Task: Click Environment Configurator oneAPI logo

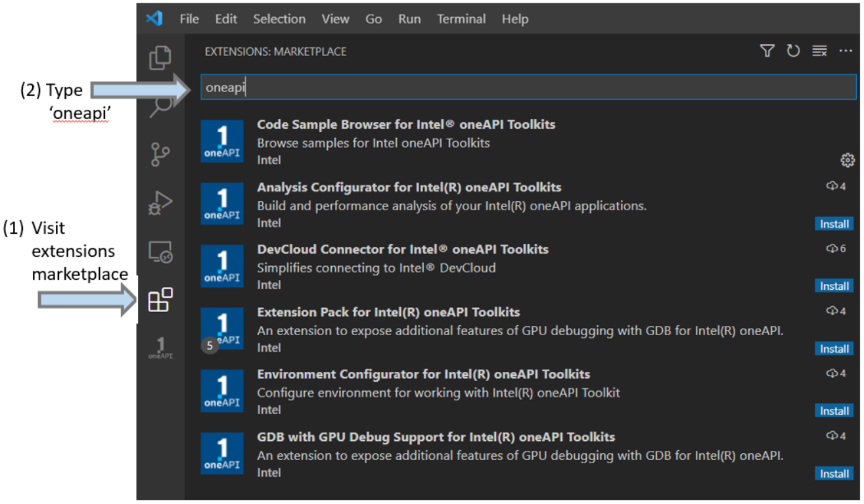Action: point(222,391)
